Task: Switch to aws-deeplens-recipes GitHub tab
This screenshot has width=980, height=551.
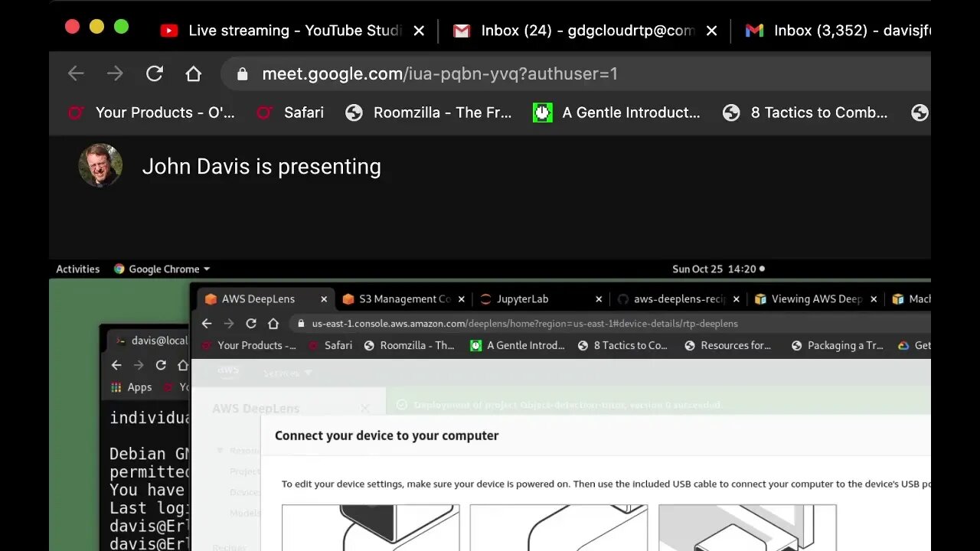Action: point(672,299)
